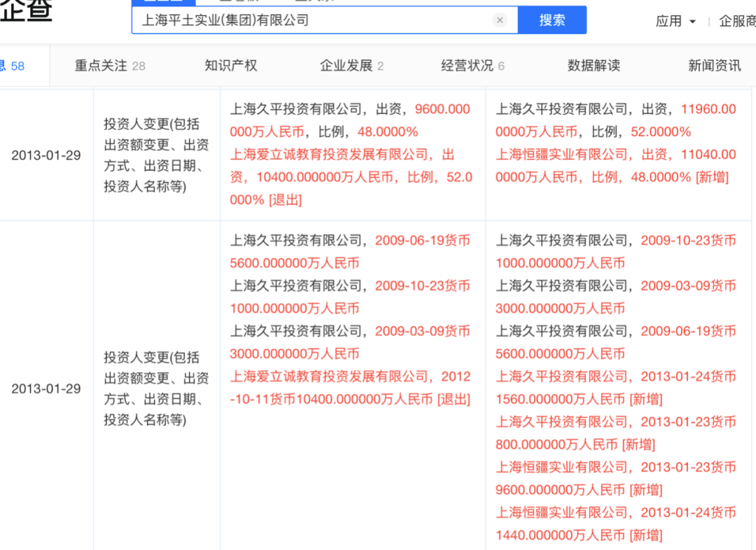Select 投资人变更 change type in the 比例 row
756x550 pixels.
tap(156, 155)
